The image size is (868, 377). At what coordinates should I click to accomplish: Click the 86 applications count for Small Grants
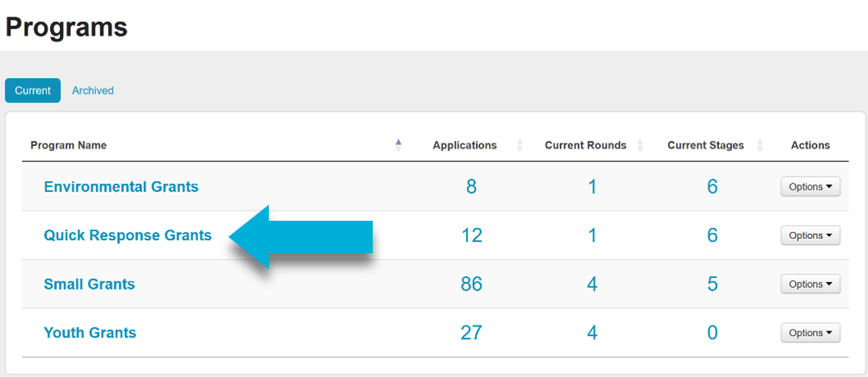pyautogui.click(x=471, y=284)
